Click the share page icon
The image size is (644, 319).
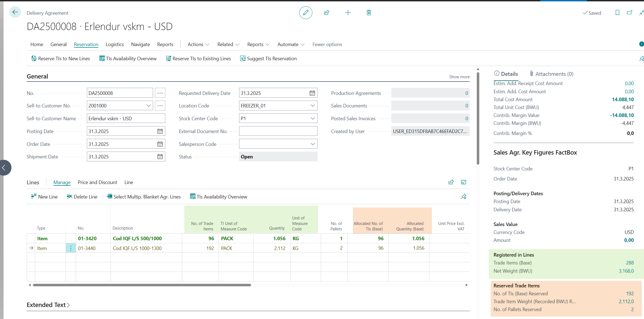(x=326, y=13)
